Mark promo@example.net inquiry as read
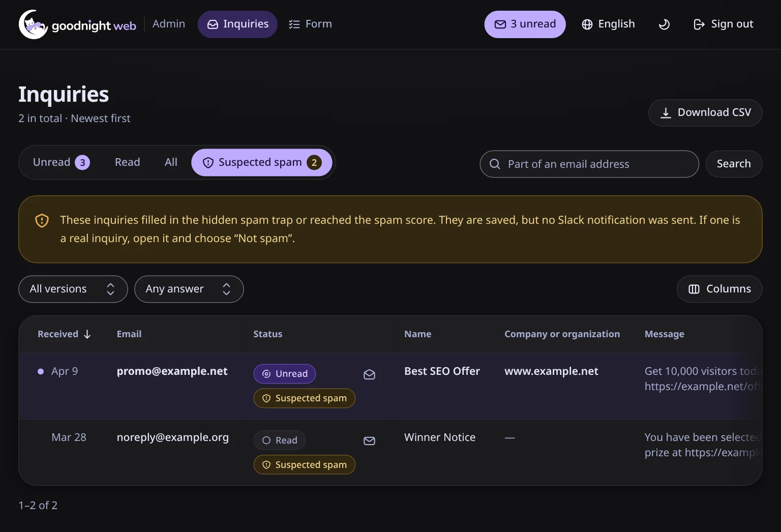This screenshot has height=532, width=781. point(370,375)
